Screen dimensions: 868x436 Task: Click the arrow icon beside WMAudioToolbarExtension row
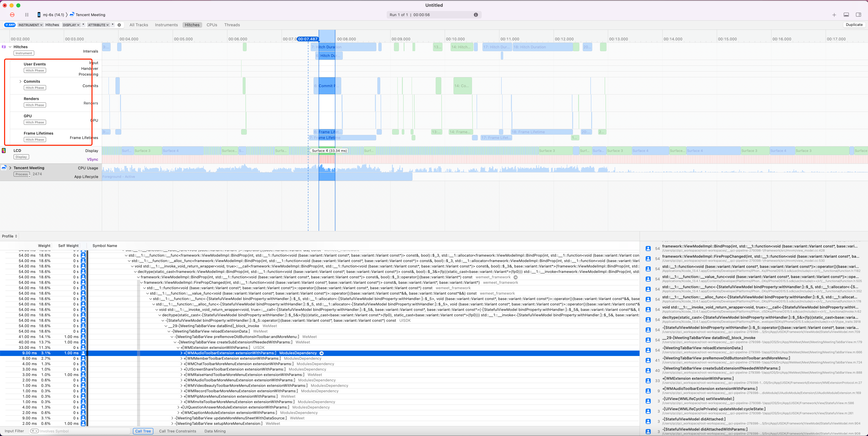coord(321,353)
